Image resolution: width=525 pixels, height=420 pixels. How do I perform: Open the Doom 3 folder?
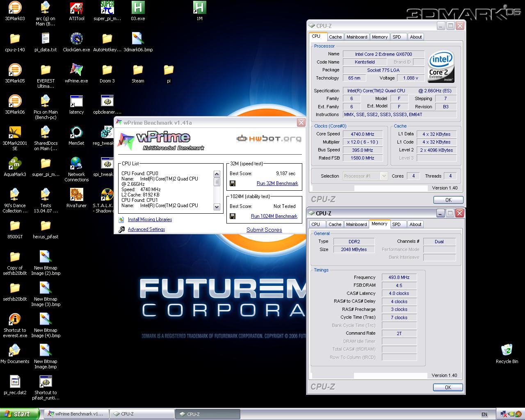coord(107,73)
